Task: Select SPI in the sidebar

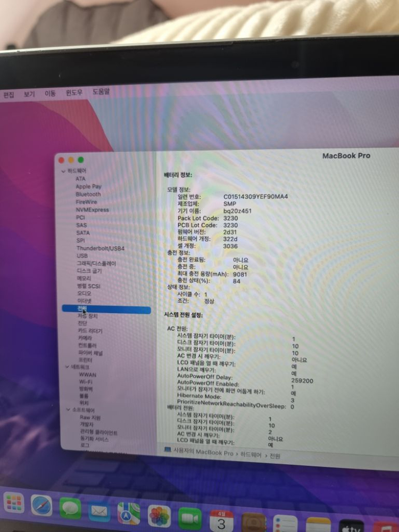Action: (x=80, y=240)
